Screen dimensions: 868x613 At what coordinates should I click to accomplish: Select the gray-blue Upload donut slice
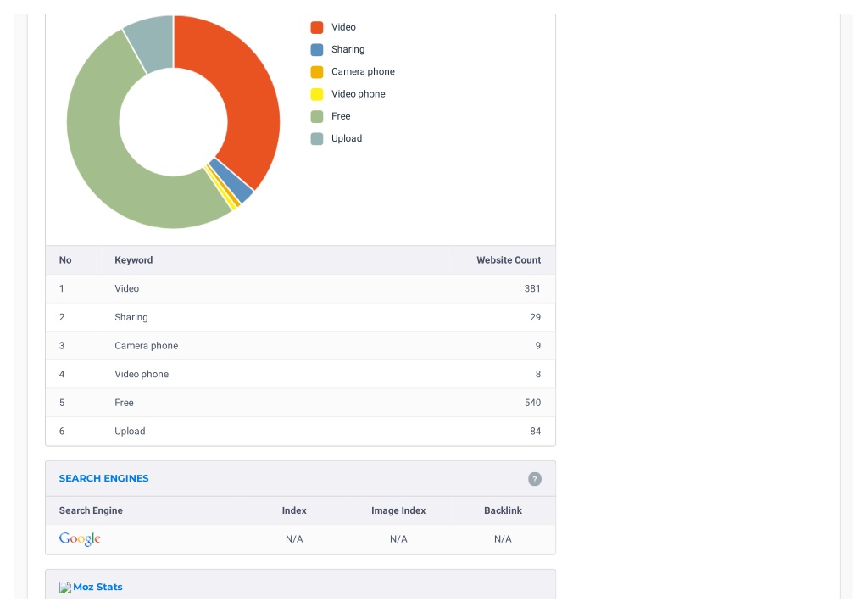(x=153, y=43)
